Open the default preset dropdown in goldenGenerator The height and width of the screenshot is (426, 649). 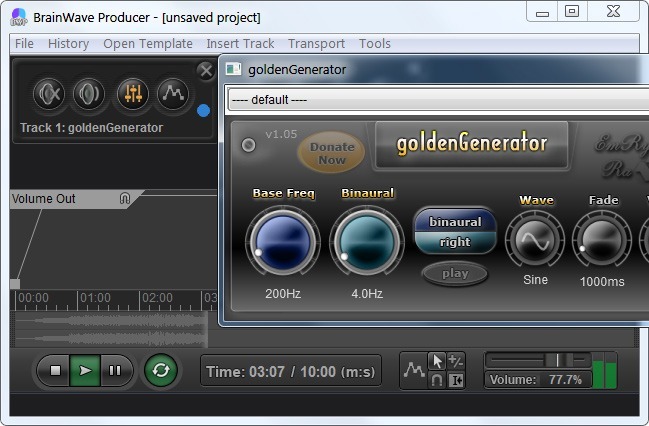pos(439,99)
